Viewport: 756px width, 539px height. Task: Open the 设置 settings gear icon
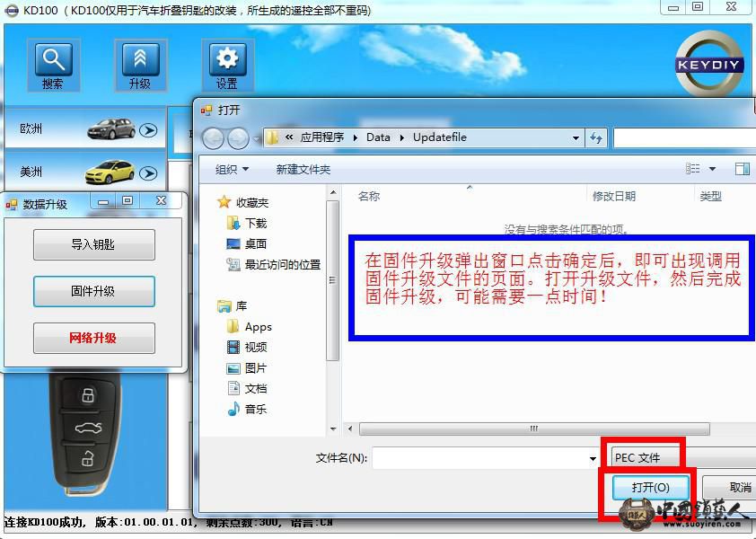click(227, 66)
